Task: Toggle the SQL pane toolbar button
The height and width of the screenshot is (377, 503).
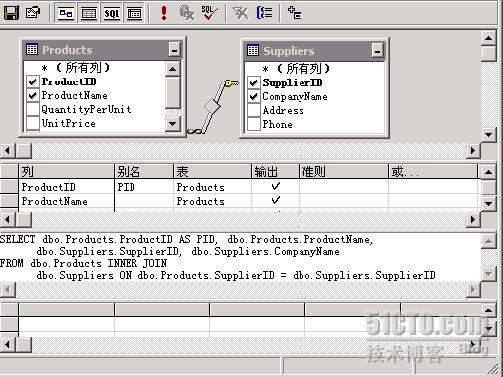Action: point(111,13)
